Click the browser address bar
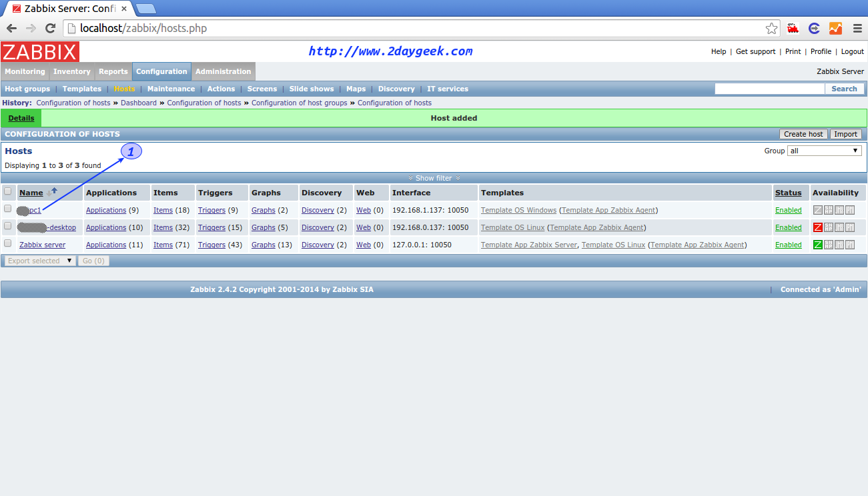The image size is (868, 496). (x=422, y=28)
